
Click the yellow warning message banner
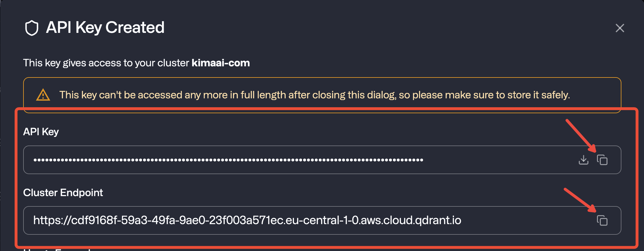322,95
